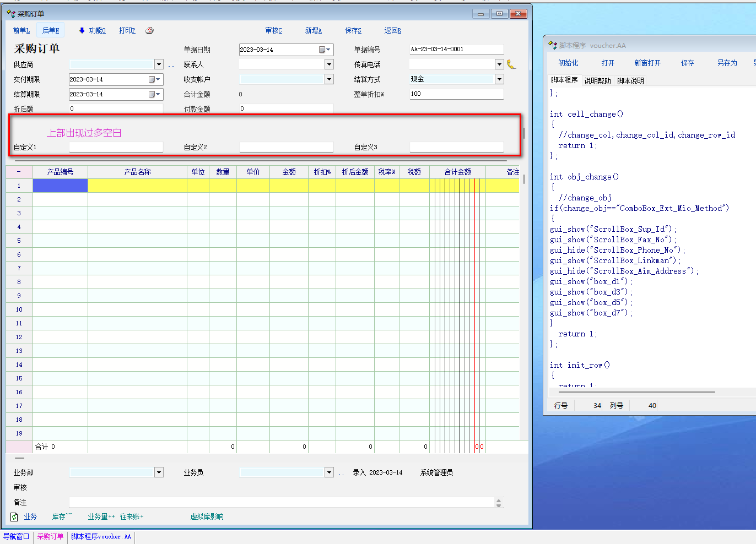
Task: Expand the 业务部 dropdown
Action: coord(159,472)
